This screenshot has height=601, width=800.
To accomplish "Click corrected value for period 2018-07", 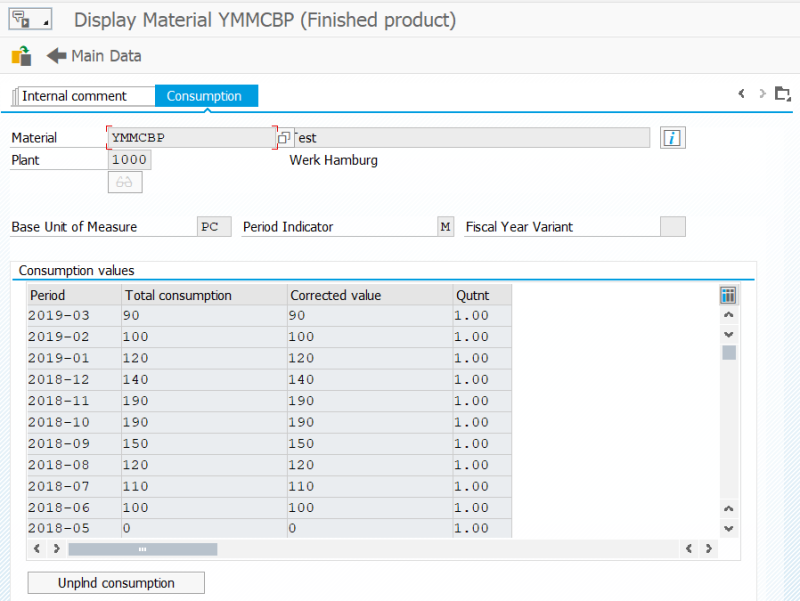I will pyautogui.click(x=370, y=487).
